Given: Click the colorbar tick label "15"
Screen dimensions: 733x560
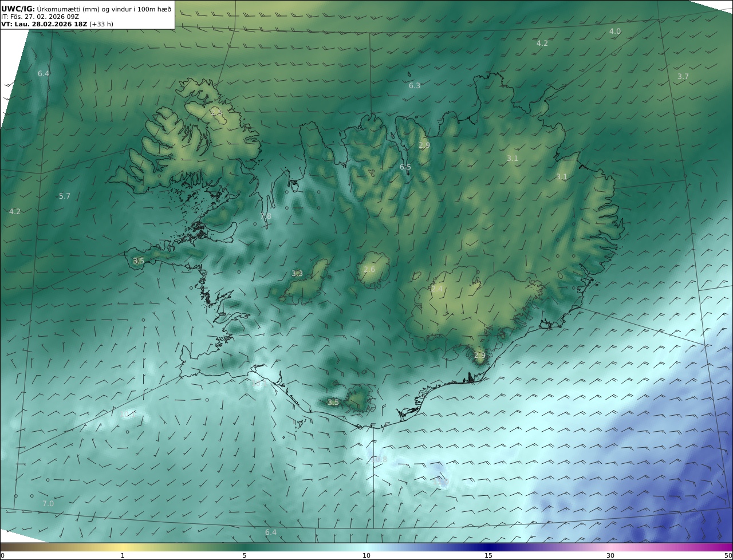Looking at the screenshot, I should point(488,555).
